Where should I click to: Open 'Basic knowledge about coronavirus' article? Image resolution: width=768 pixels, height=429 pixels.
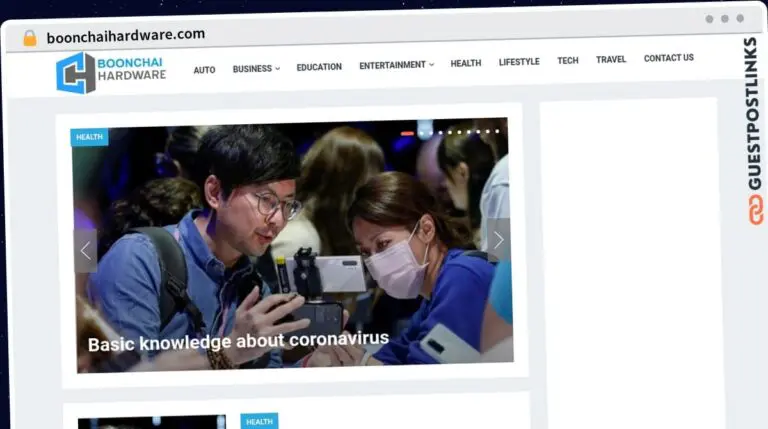[x=239, y=341]
